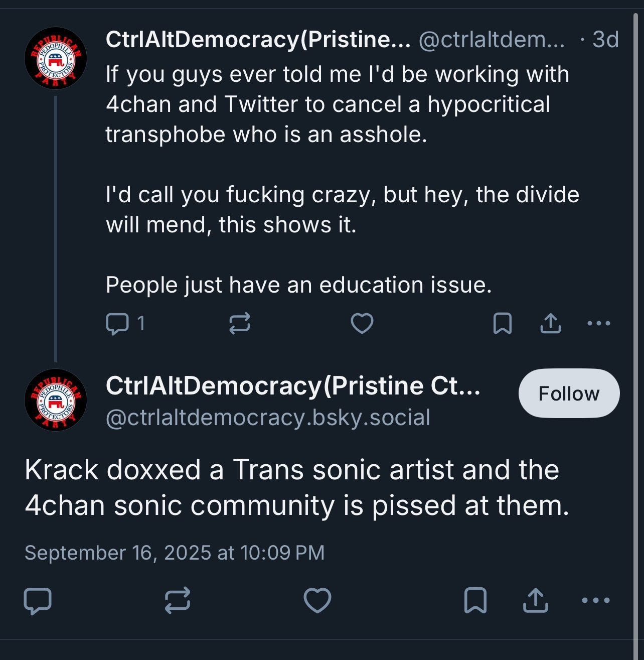Share the Krack doxxed post

pyautogui.click(x=535, y=600)
